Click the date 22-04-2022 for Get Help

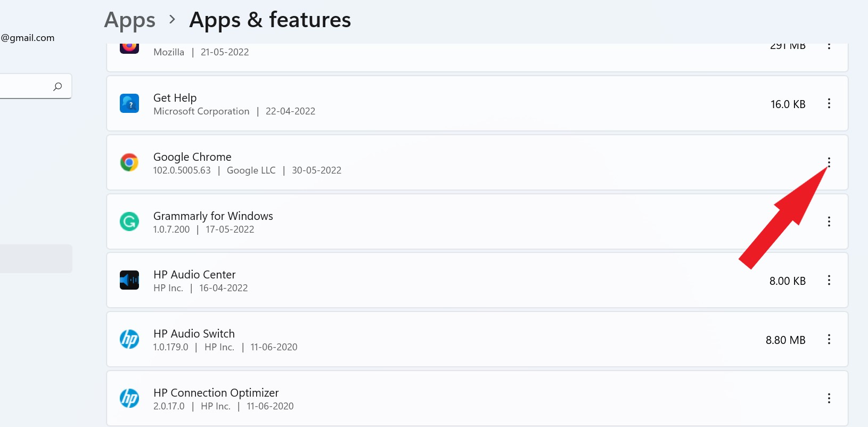(x=290, y=111)
